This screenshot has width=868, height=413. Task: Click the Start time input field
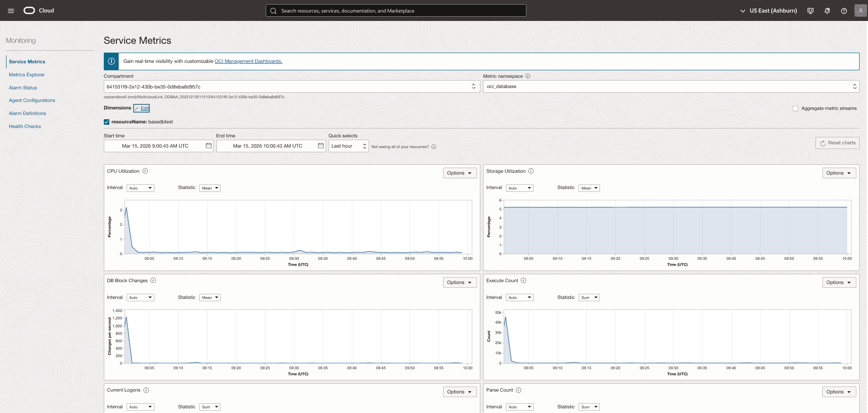[x=158, y=146]
